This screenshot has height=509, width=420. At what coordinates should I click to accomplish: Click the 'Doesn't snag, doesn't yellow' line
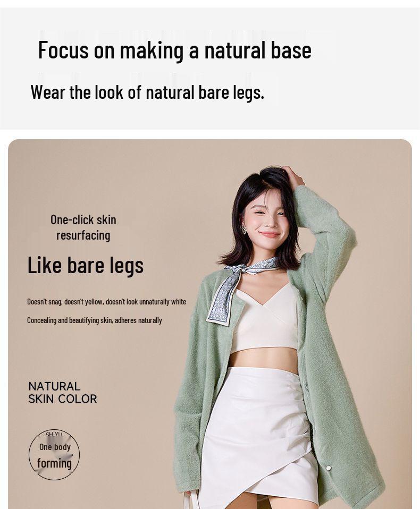pos(106,302)
